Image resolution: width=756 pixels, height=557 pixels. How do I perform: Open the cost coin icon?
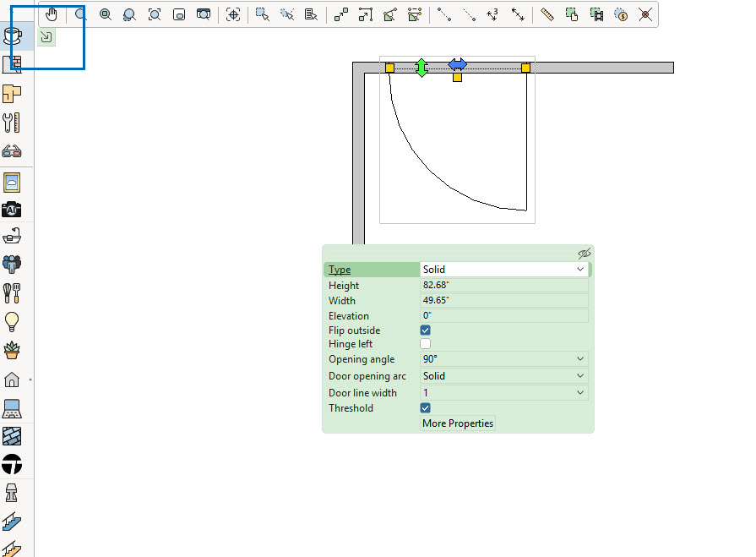[621, 14]
